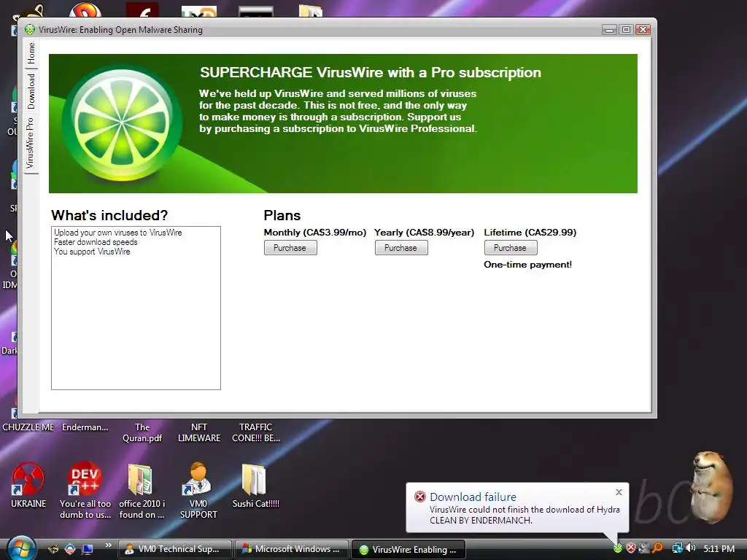The width and height of the screenshot is (747, 560).
Task: Click the large lime logo in banner
Action: (122, 123)
